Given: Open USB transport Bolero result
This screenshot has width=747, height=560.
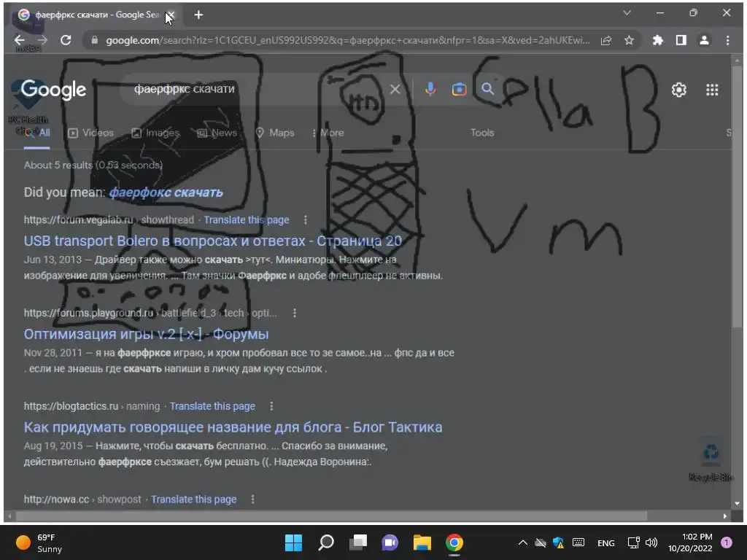Looking at the screenshot, I should tap(213, 241).
